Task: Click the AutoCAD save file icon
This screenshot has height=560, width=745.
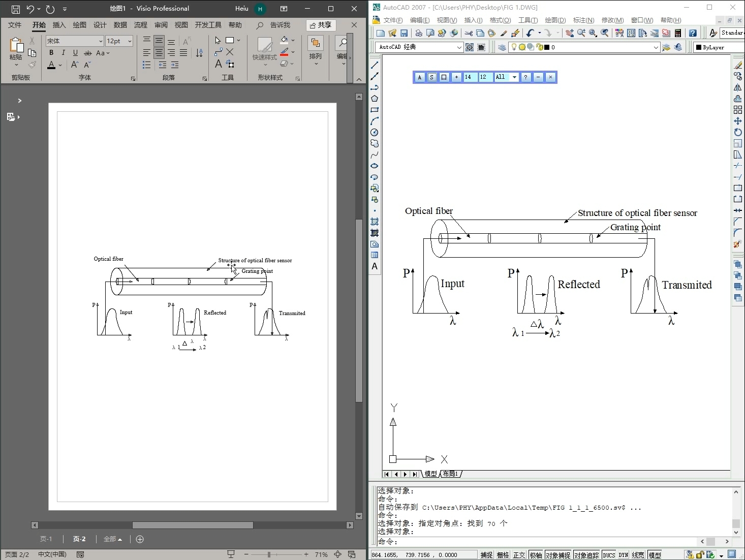Action: coord(404,33)
